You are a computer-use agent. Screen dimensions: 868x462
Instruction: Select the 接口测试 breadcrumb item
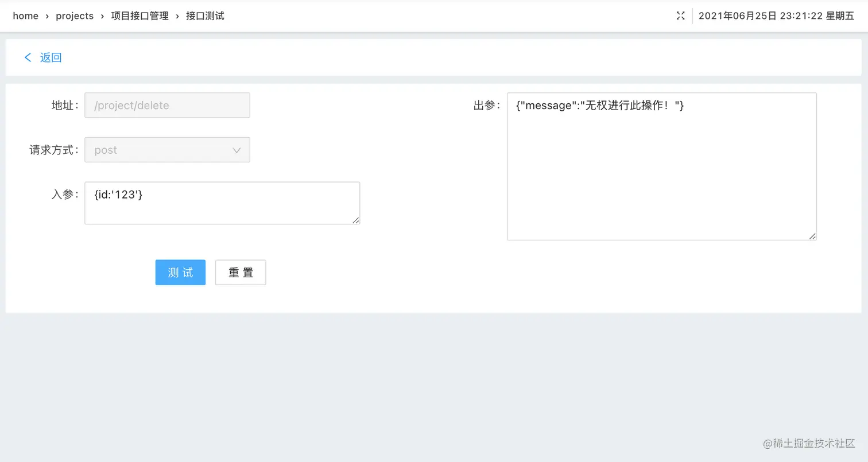pyautogui.click(x=205, y=16)
